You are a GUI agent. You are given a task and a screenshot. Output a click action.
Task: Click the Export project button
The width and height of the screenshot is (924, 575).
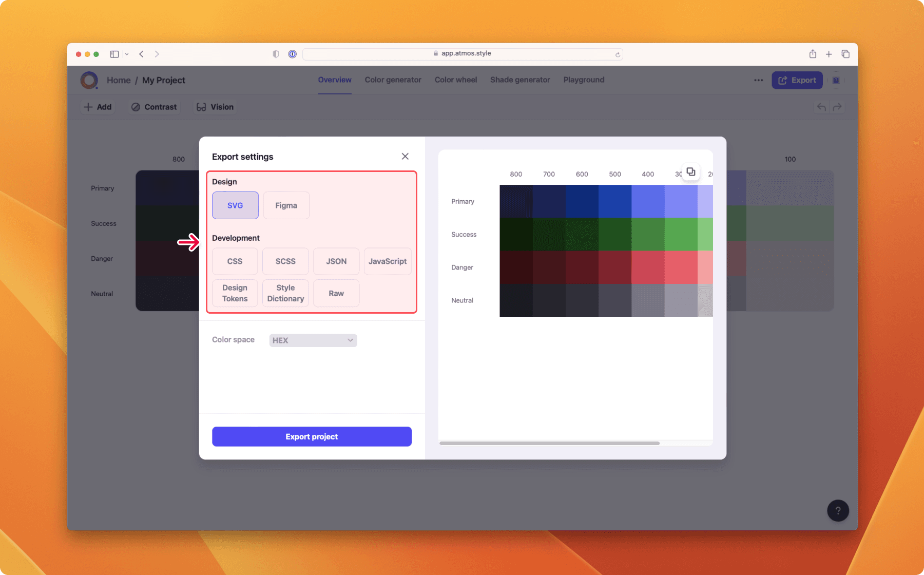pos(312,436)
